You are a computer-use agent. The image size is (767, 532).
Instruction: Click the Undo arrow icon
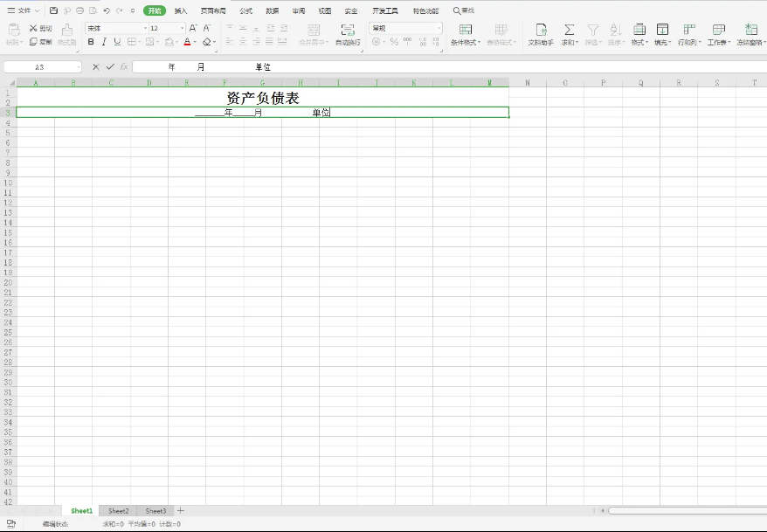106,10
